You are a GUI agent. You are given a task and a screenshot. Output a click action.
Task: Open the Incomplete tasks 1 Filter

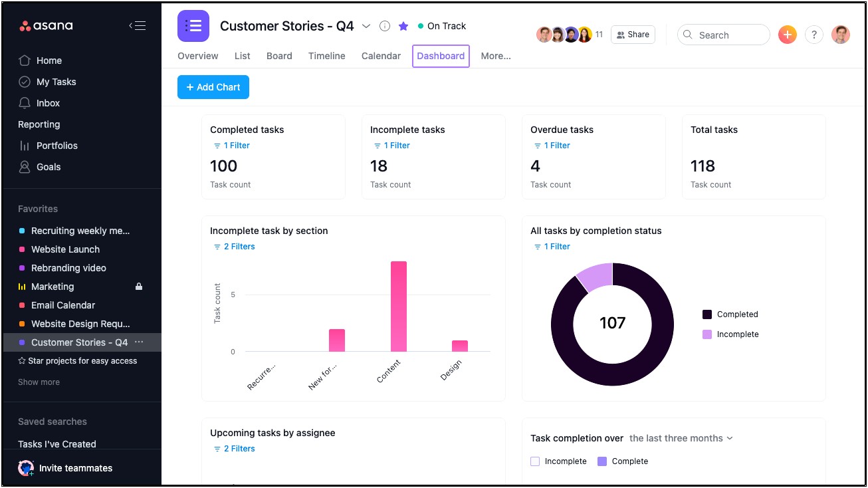(391, 146)
